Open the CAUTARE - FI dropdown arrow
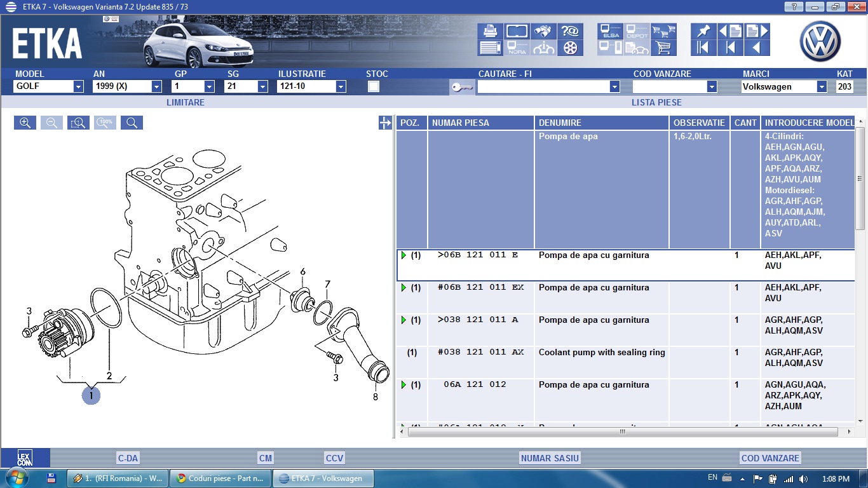868x488 pixels. (x=614, y=86)
